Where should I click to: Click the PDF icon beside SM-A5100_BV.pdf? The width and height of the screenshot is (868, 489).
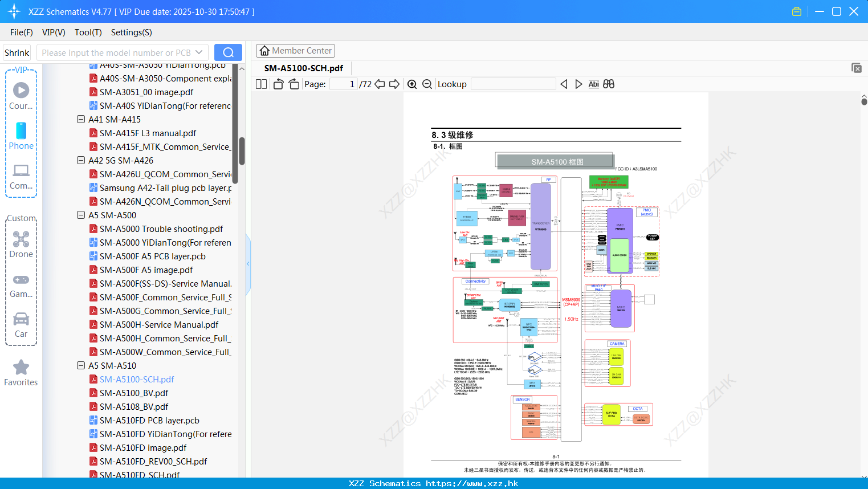coord(93,393)
